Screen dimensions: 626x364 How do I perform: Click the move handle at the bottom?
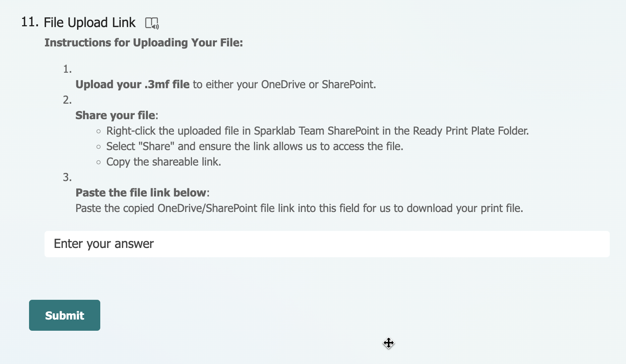coord(389,343)
